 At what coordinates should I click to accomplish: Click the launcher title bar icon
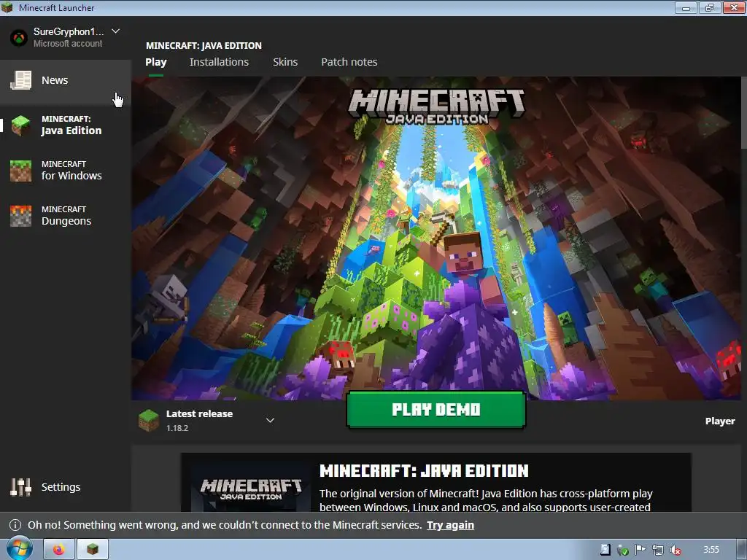[x=7, y=7]
